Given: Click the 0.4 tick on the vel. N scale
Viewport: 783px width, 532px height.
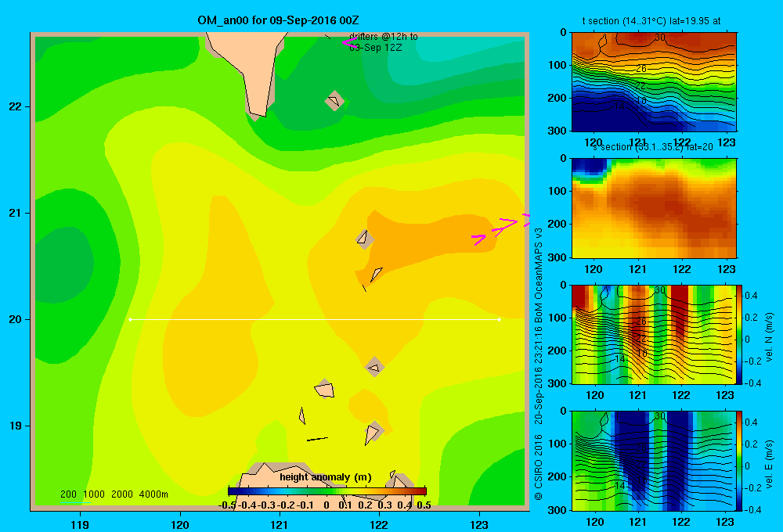Looking at the screenshot, I should pos(751,296).
